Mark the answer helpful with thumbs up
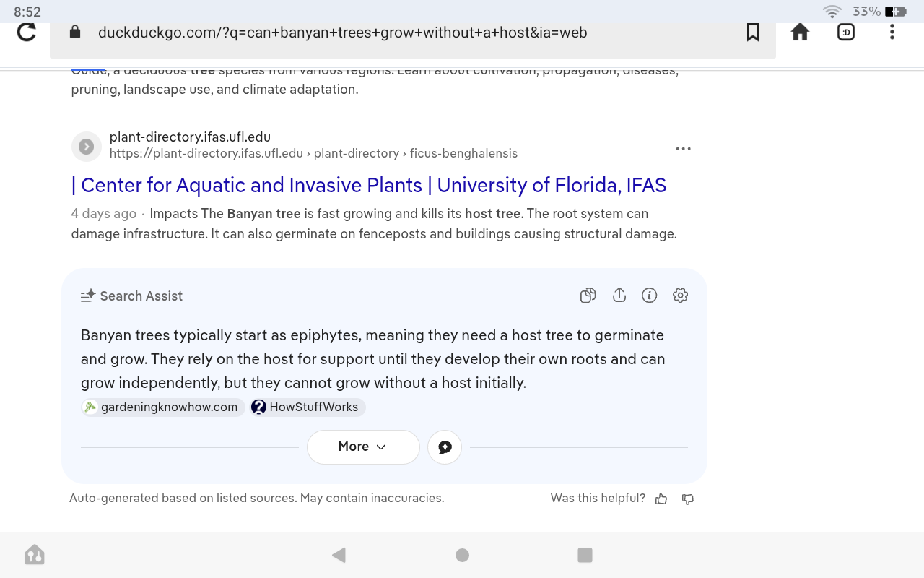The height and width of the screenshot is (578, 924). [x=661, y=499]
